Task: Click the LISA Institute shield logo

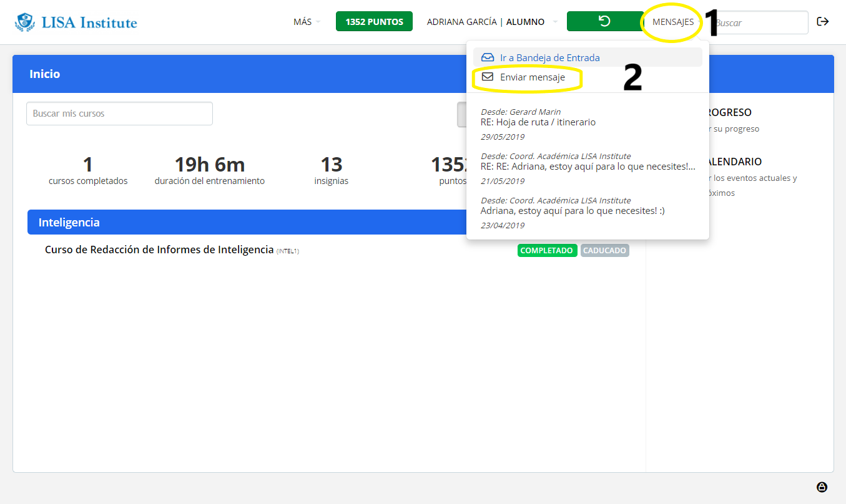Action: [x=25, y=22]
